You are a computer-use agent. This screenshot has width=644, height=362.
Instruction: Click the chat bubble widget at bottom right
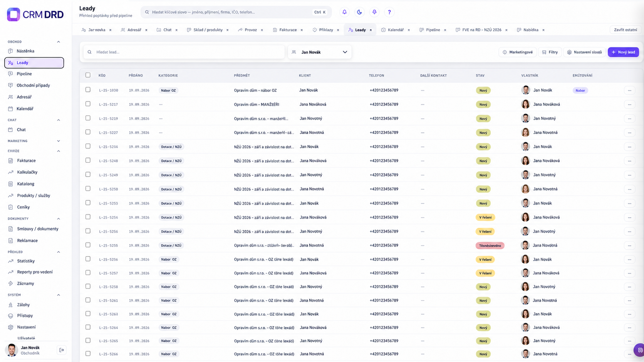coord(640,350)
